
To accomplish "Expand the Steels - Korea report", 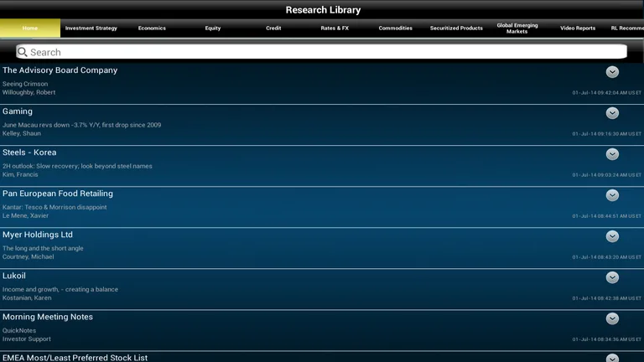I will (612, 154).
